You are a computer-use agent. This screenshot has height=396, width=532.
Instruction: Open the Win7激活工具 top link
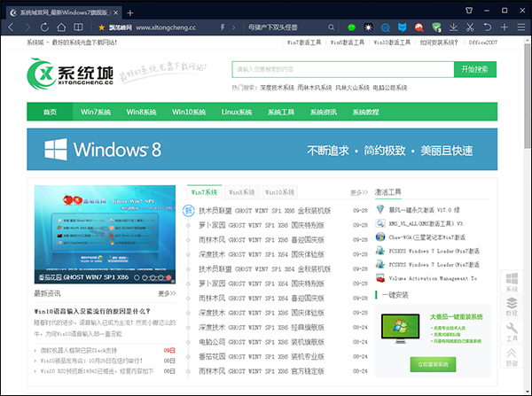(x=304, y=43)
